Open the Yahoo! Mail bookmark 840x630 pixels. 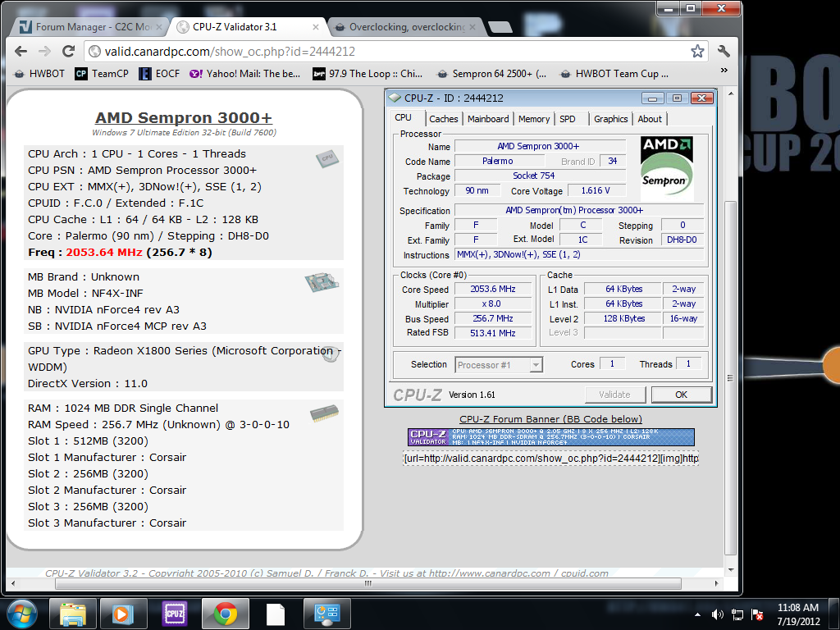coord(244,74)
